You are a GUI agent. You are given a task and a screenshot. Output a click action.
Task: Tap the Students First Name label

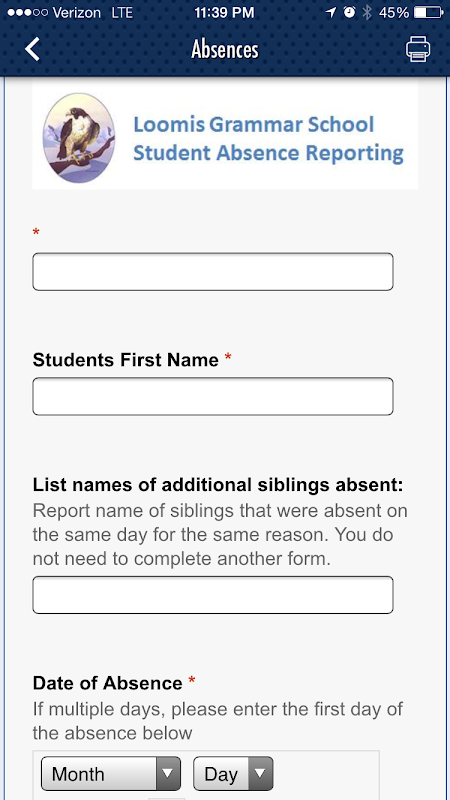[x=126, y=360]
